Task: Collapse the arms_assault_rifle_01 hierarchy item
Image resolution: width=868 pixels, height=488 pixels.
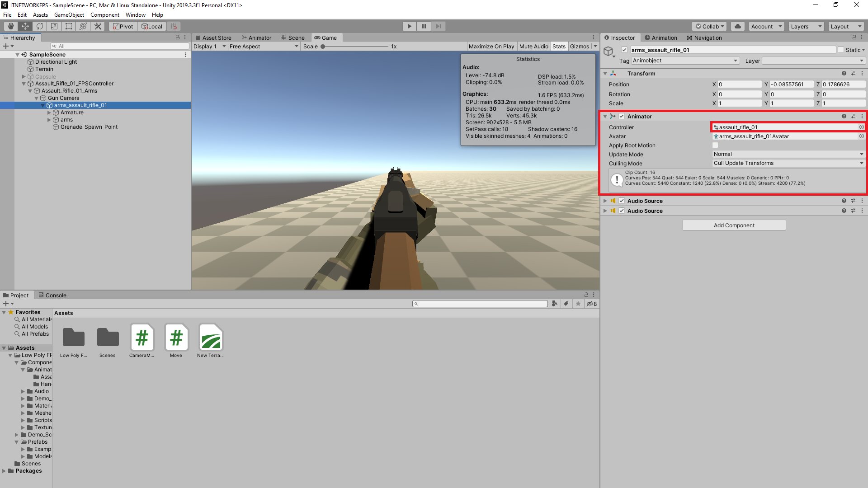Action: click(x=43, y=105)
